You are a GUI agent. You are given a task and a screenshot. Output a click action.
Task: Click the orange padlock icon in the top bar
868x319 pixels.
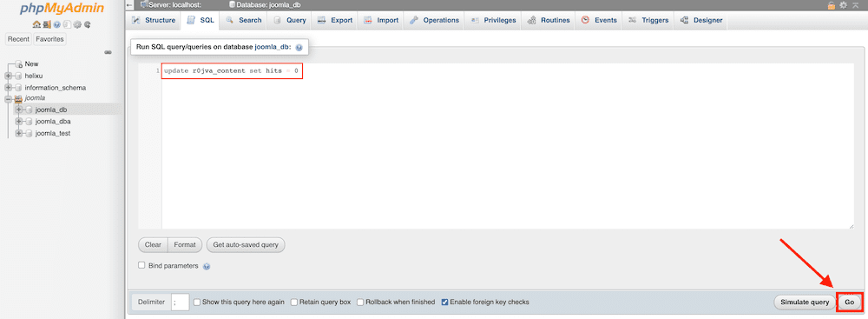pyautogui.click(x=832, y=5)
